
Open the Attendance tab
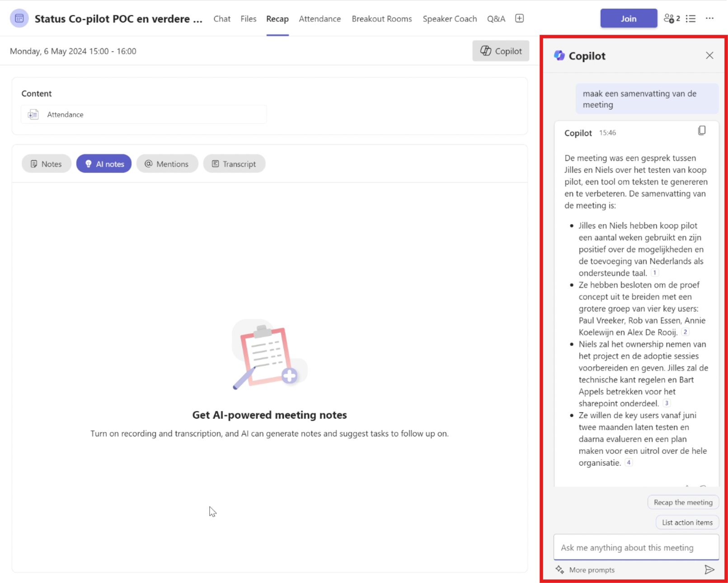(320, 19)
